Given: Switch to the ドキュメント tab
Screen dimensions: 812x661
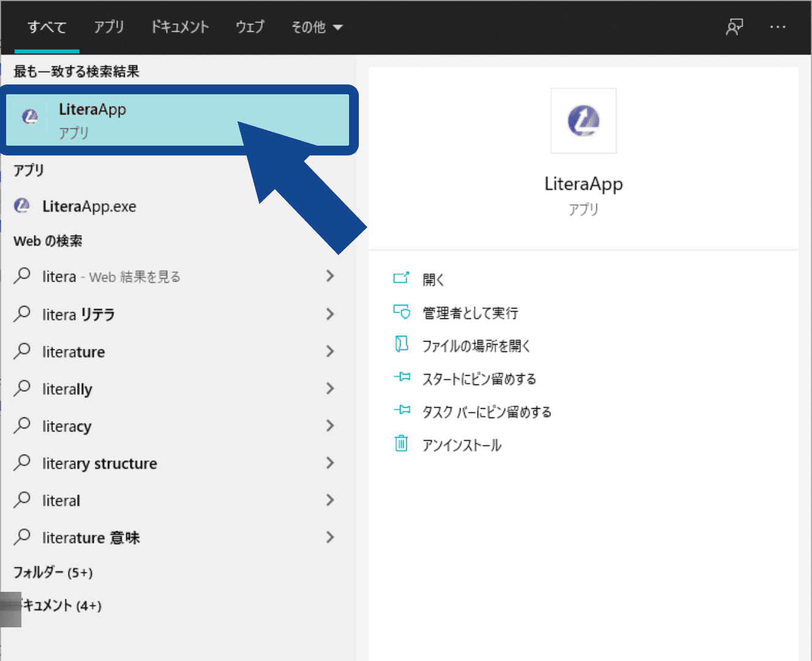Looking at the screenshot, I should [x=180, y=27].
